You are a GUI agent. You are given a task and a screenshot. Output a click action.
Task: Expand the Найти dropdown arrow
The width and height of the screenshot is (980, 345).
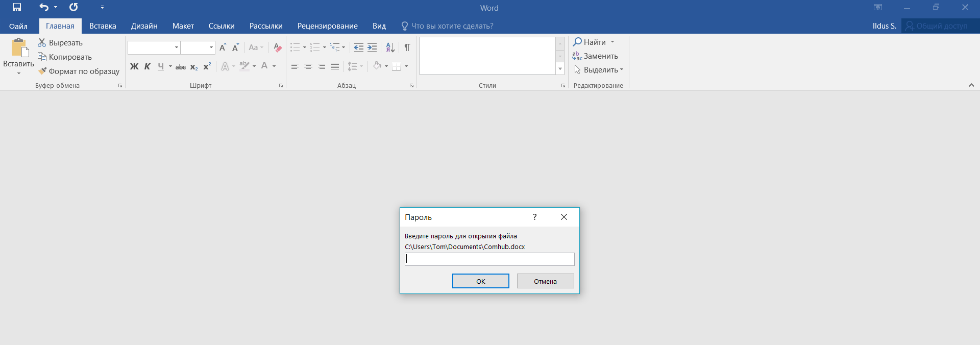(x=612, y=42)
